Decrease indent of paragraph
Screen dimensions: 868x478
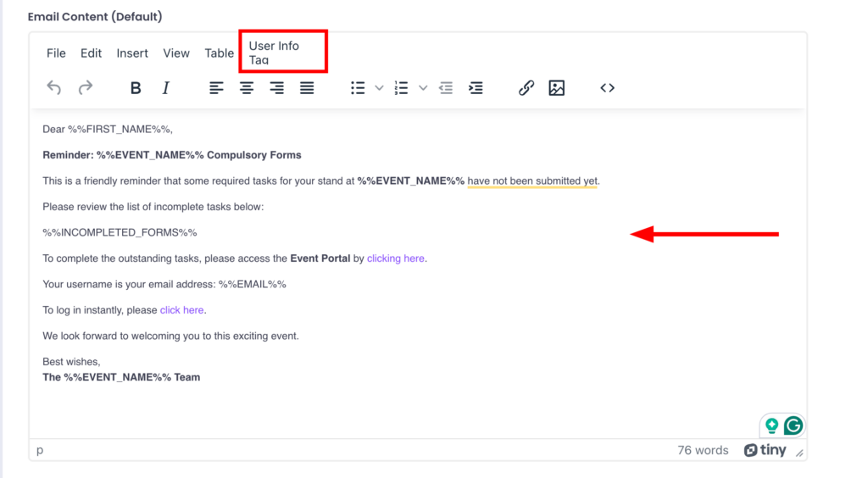[x=446, y=88]
